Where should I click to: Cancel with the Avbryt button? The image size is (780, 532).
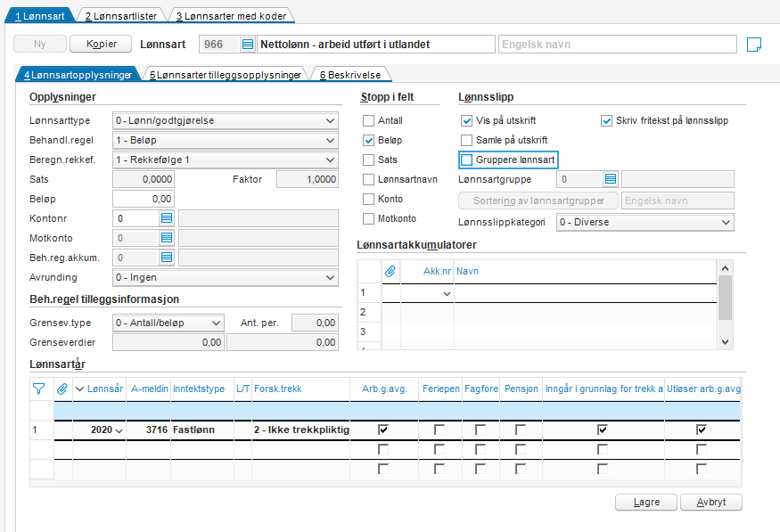tap(711, 503)
